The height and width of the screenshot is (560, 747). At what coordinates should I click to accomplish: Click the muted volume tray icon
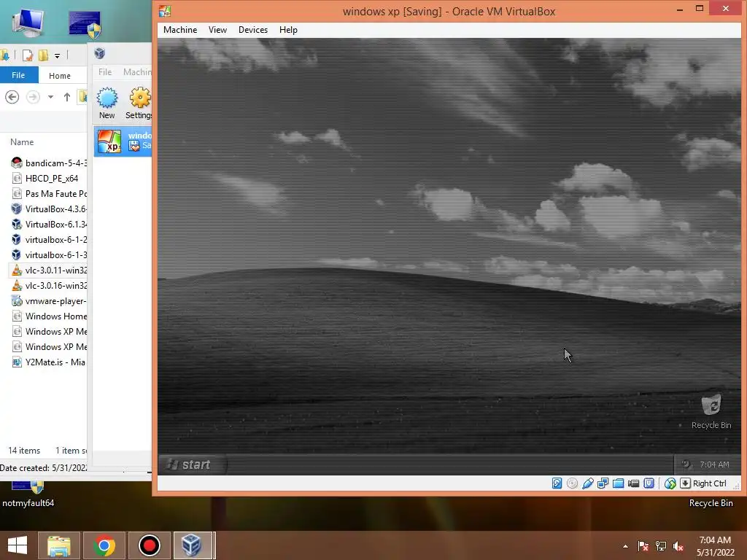pos(678,546)
